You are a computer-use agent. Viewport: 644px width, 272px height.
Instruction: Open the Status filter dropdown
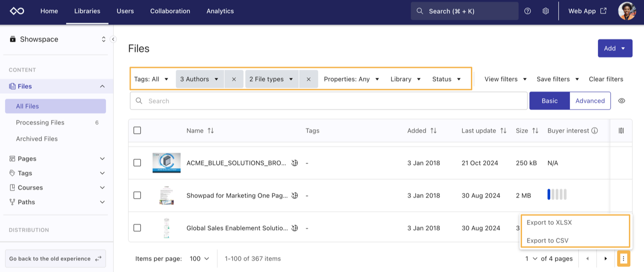(x=446, y=79)
